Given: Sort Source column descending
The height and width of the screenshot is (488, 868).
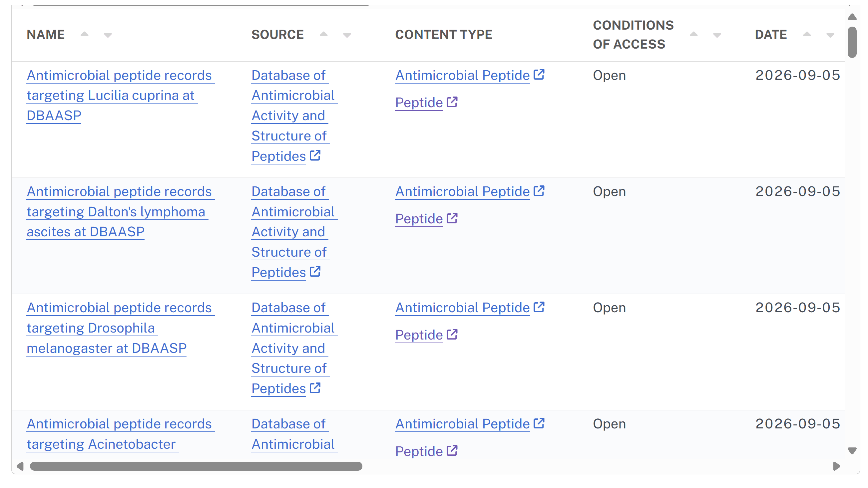Looking at the screenshot, I should [x=347, y=35].
